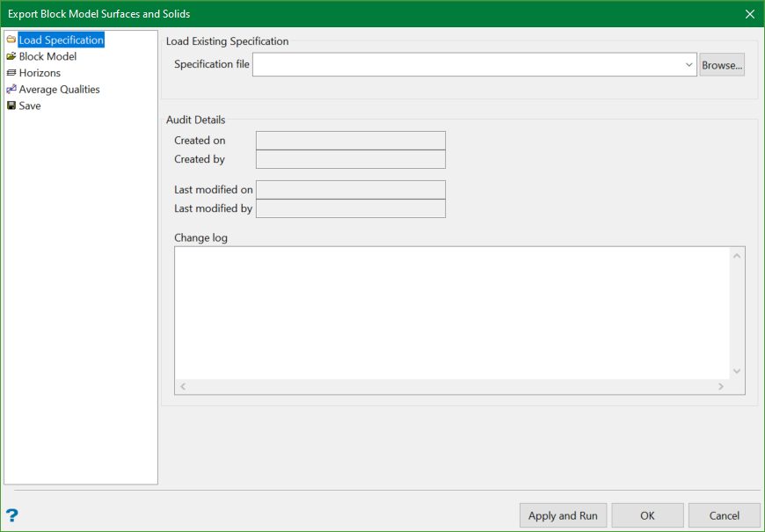
Task: Select the Last modified by field
Action: [350, 208]
